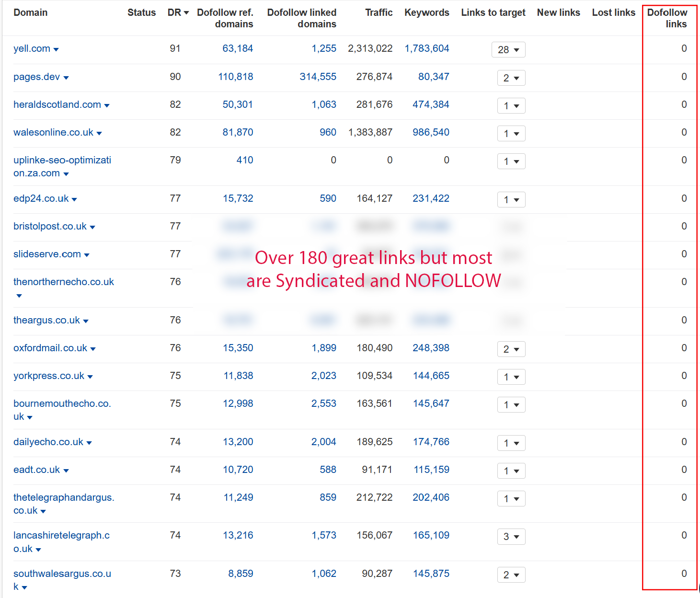
Task: Open heraldscotland.com domain link
Action: click(57, 104)
